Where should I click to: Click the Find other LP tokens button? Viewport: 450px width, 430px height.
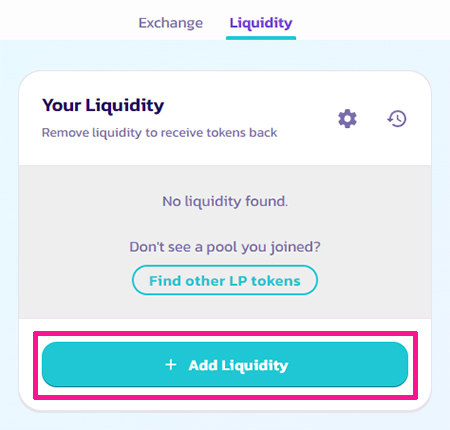pos(225,280)
